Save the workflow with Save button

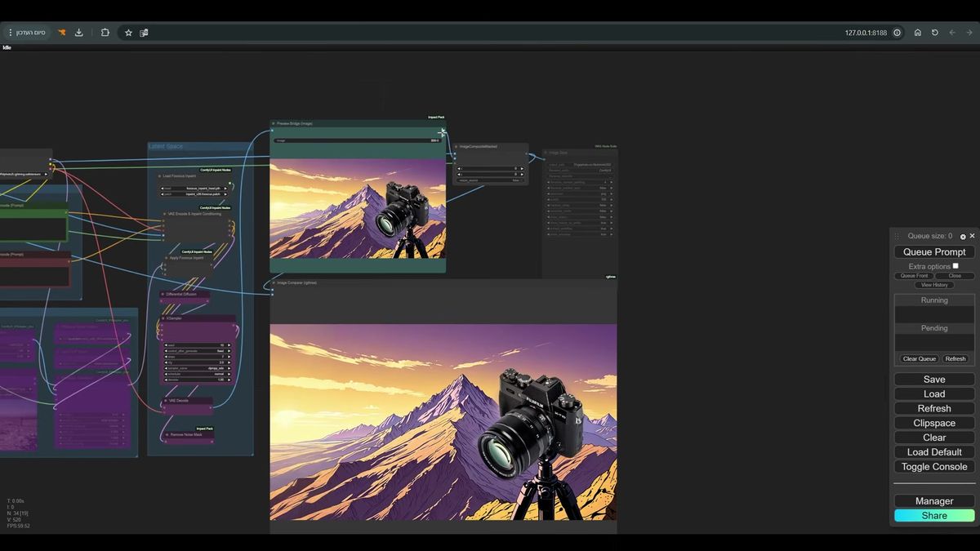click(x=934, y=380)
